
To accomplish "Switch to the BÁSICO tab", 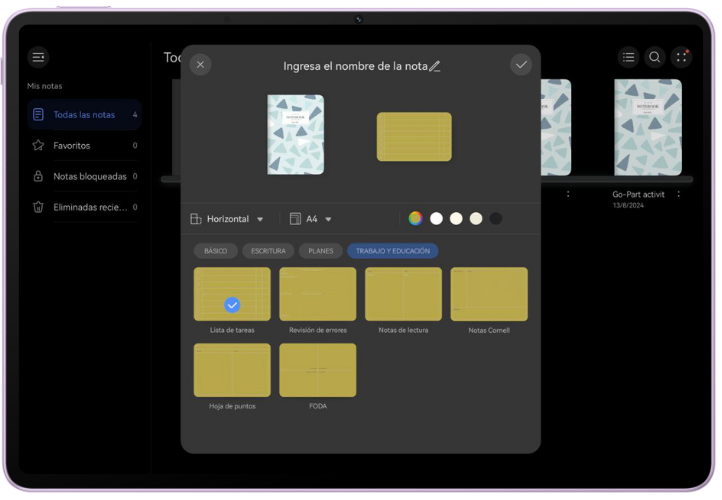I will click(216, 251).
